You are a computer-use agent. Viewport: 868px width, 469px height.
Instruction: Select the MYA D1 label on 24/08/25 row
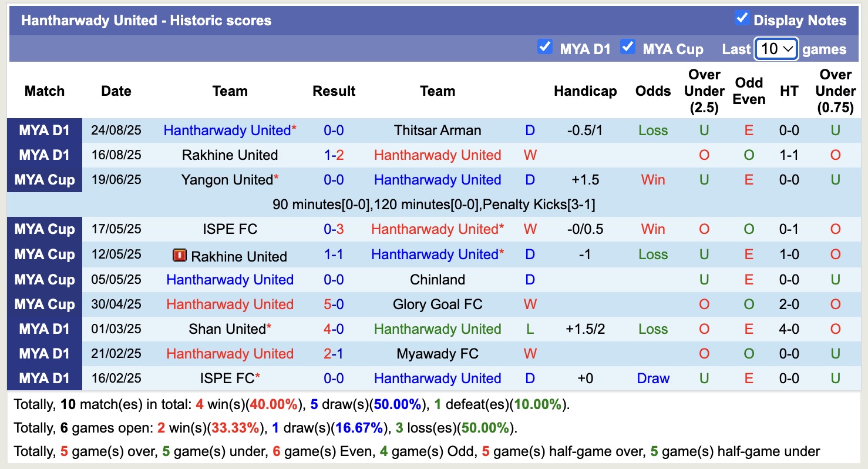click(45, 130)
